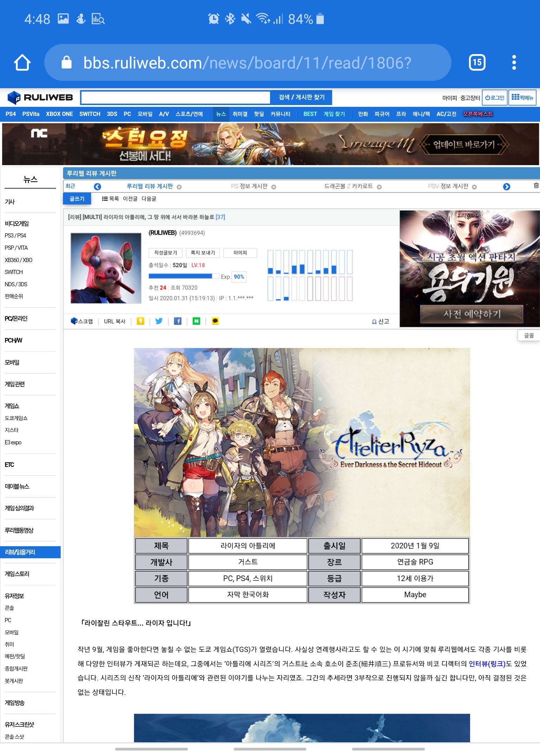Click the right arrow in recent boards bar

click(x=506, y=187)
